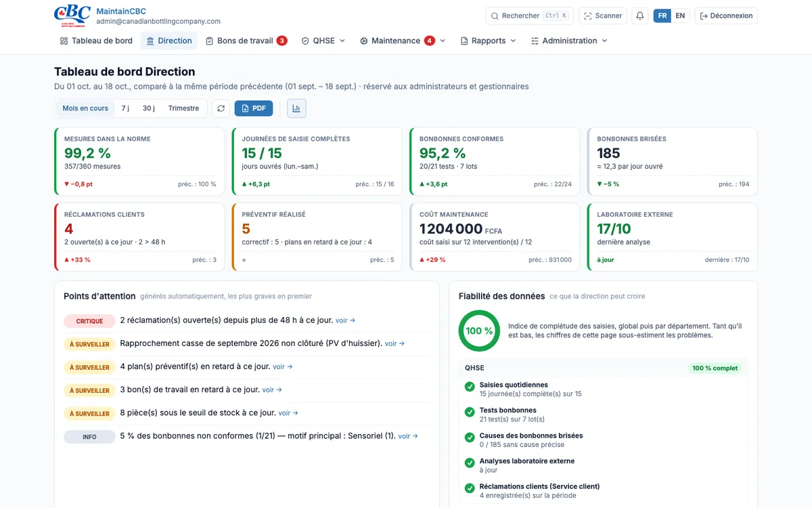Click the CBC company logo

pos(72,16)
